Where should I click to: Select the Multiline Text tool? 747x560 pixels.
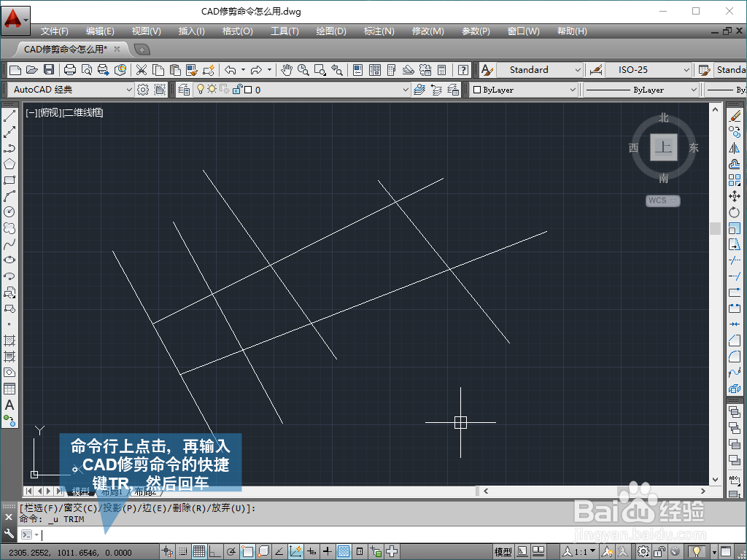(9, 405)
